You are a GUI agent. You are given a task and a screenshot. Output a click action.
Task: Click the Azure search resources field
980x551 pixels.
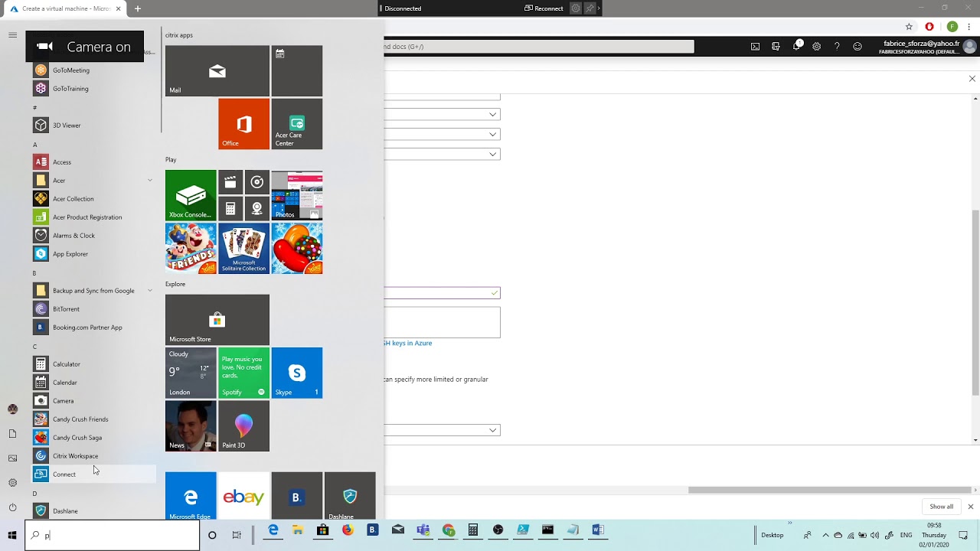click(539, 47)
